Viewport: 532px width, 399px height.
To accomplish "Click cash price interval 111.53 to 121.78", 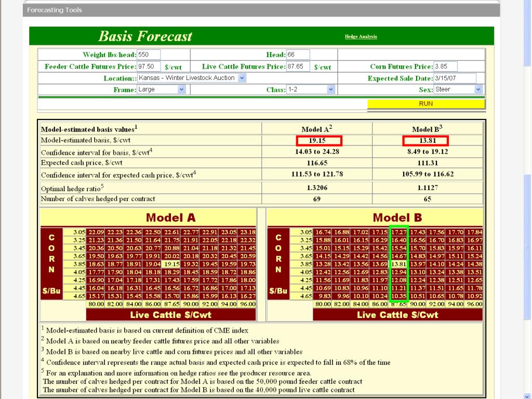I will 317,174.
